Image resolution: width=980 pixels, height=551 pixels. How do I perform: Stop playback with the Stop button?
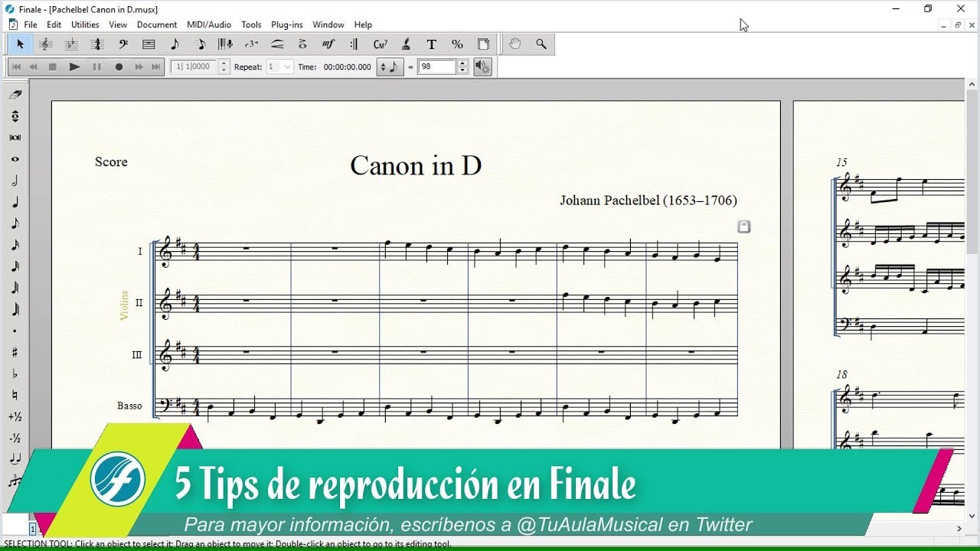point(53,67)
